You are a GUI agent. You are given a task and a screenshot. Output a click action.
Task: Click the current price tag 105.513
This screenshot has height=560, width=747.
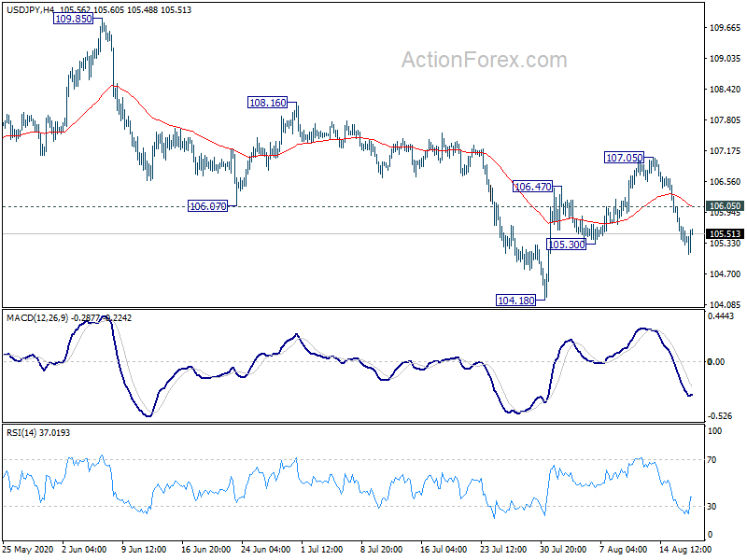[x=725, y=234]
